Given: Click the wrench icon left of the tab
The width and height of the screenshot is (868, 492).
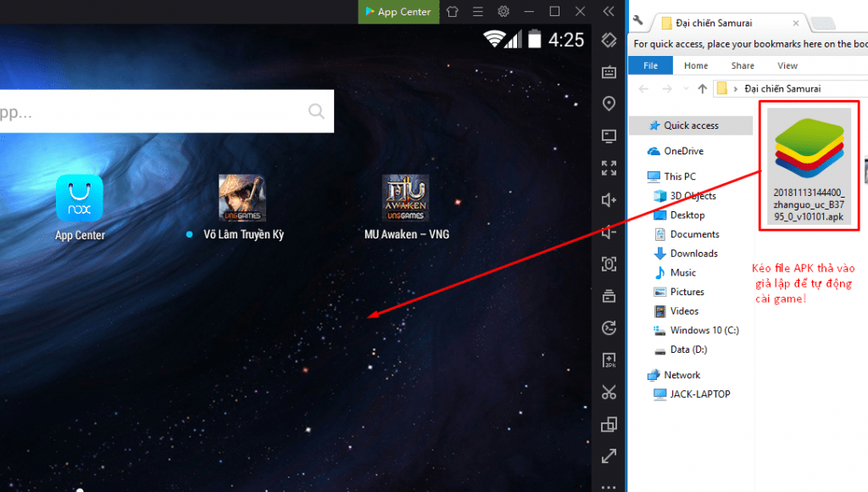Looking at the screenshot, I should [x=638, y=20].
